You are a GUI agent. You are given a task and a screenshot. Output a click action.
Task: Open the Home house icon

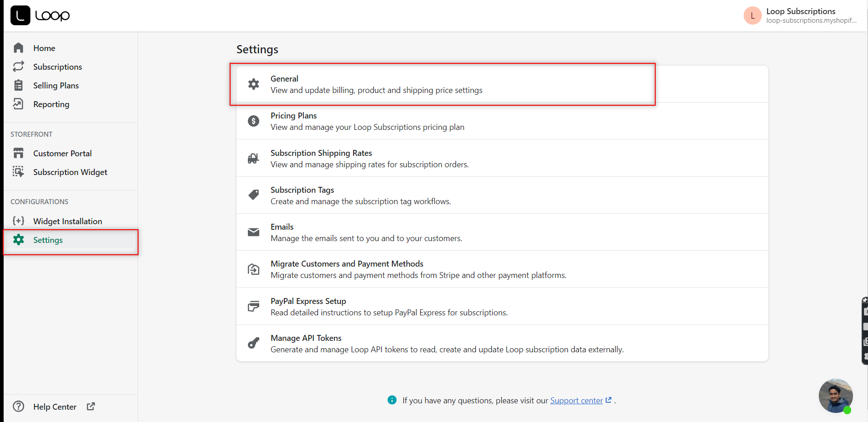point(18,48)
